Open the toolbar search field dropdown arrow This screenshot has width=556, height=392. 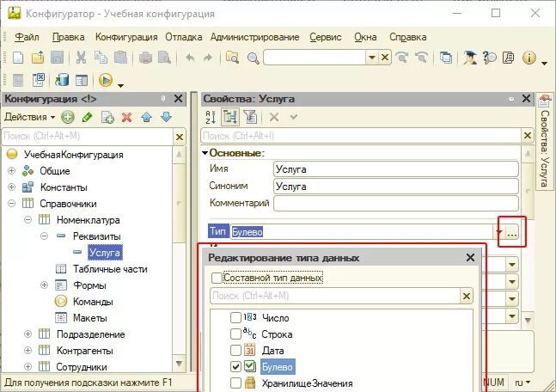371,58
